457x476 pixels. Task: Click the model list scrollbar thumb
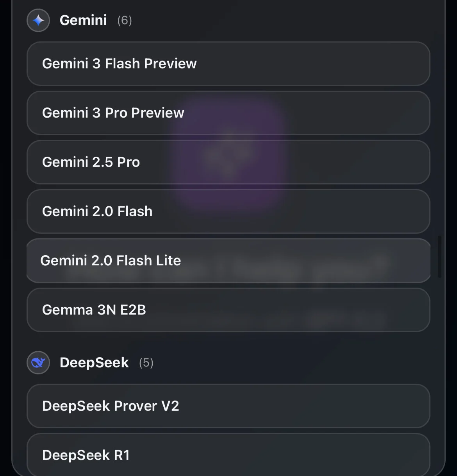click(x=439, y=257)
